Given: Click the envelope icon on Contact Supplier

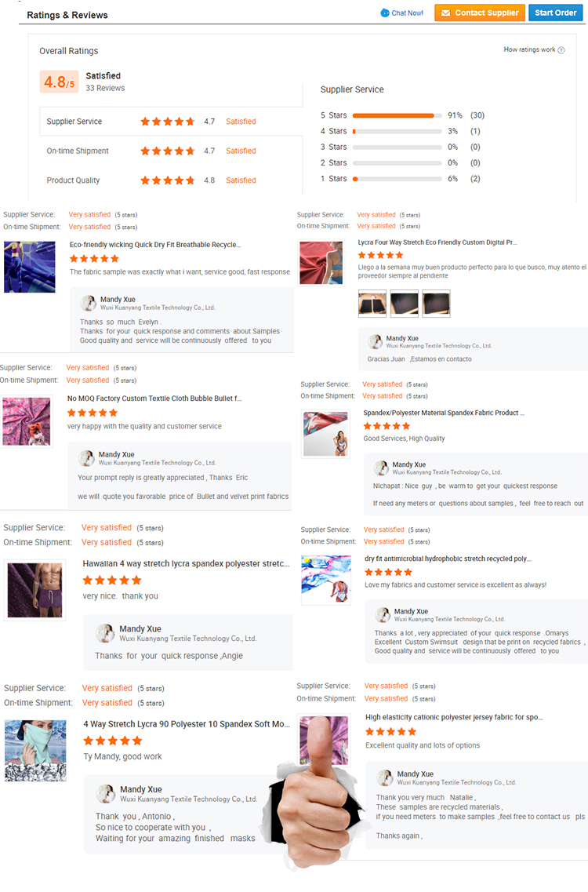Looking at the screenshot, I should (x=446, y=13).
